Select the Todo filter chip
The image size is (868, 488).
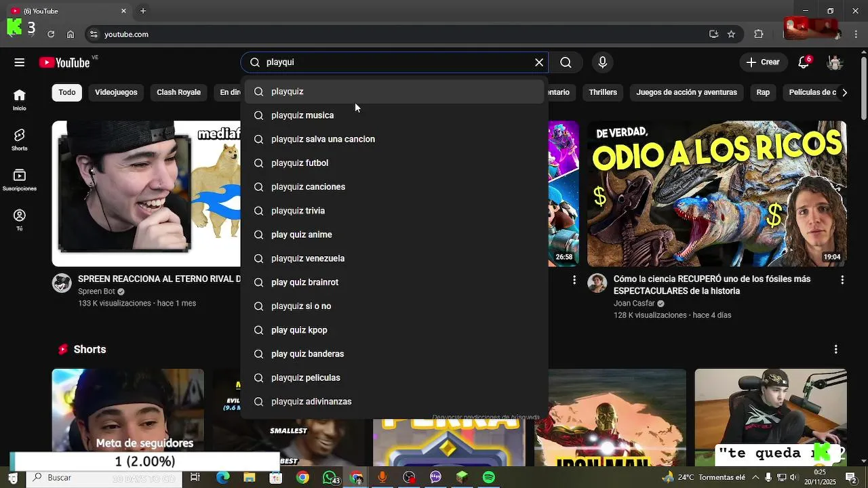67,92
